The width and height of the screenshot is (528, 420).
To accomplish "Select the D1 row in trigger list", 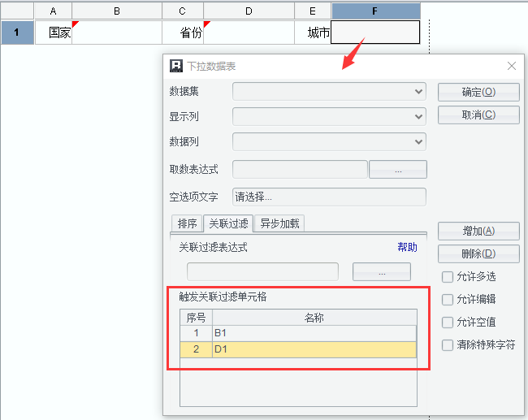I will point(314,349).
